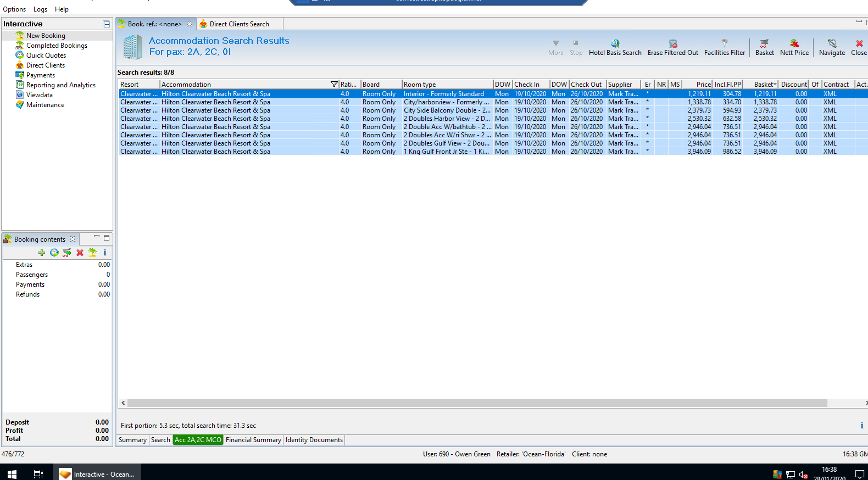The width and height of the screenshot is (868, 480).
Task: Select the Interior - Formerly Standard room row
Action: (x=493, y=94)
